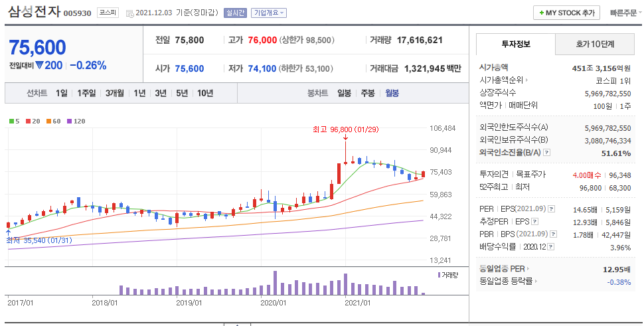
Task: Click the 2021.12.03 기준(장마감) date text
Action: click(x=177, y=13)
